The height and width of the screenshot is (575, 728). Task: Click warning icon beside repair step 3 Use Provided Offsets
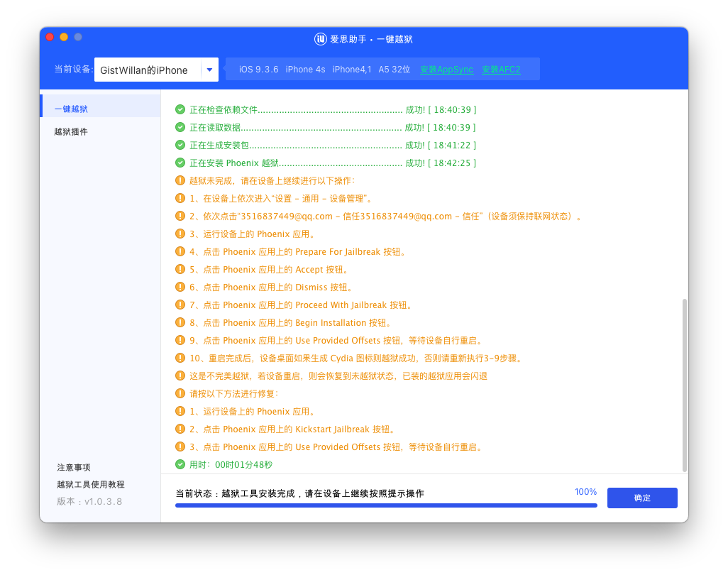pos(180,447)
